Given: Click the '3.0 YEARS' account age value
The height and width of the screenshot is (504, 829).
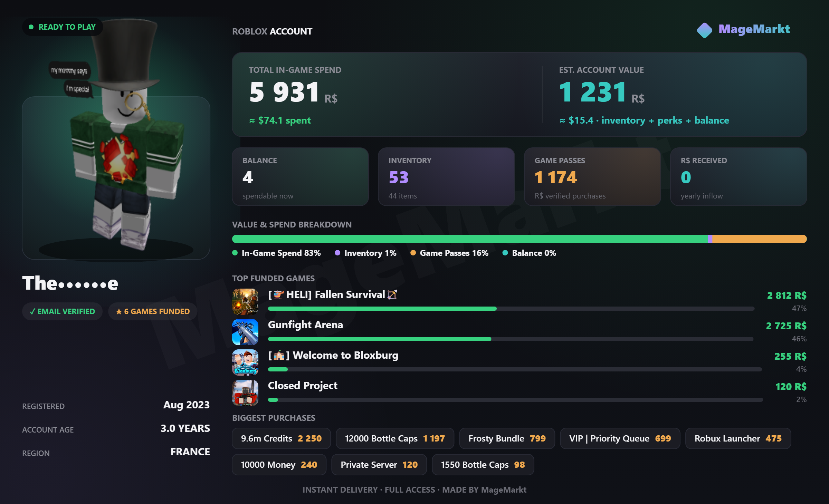Looking at the screenshot, I should tap(185, 428).
